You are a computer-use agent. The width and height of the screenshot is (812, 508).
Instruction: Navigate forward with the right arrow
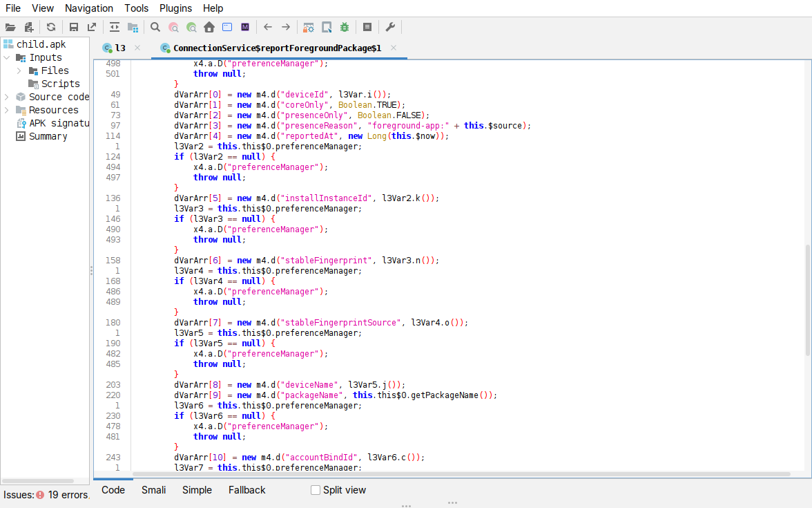286,28
